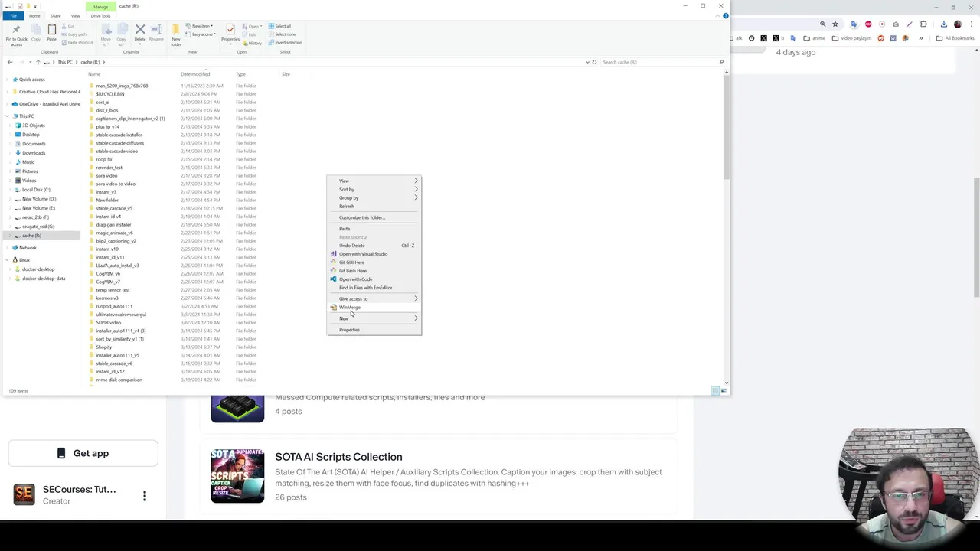
Task: Sort by the Date modified column header
Action: point(194,74)
